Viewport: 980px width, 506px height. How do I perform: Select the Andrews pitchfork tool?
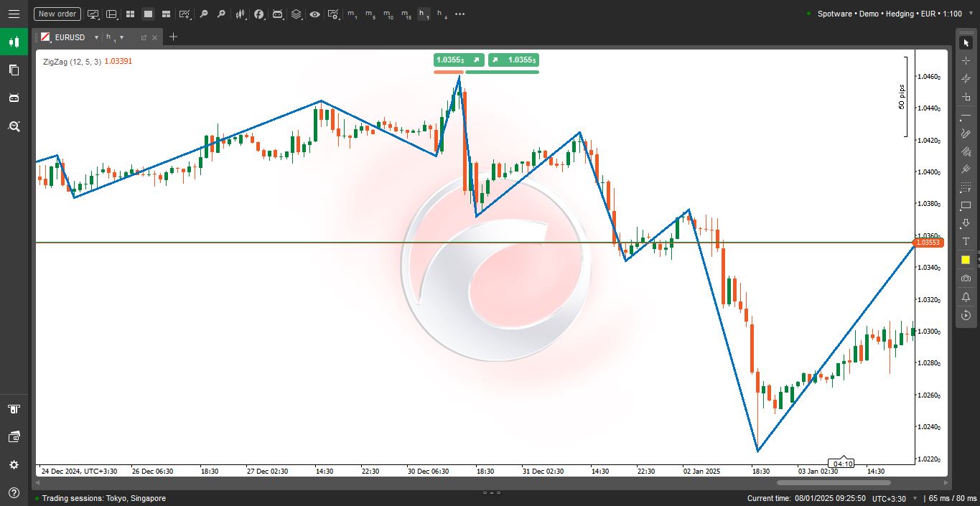coord(966,169)
